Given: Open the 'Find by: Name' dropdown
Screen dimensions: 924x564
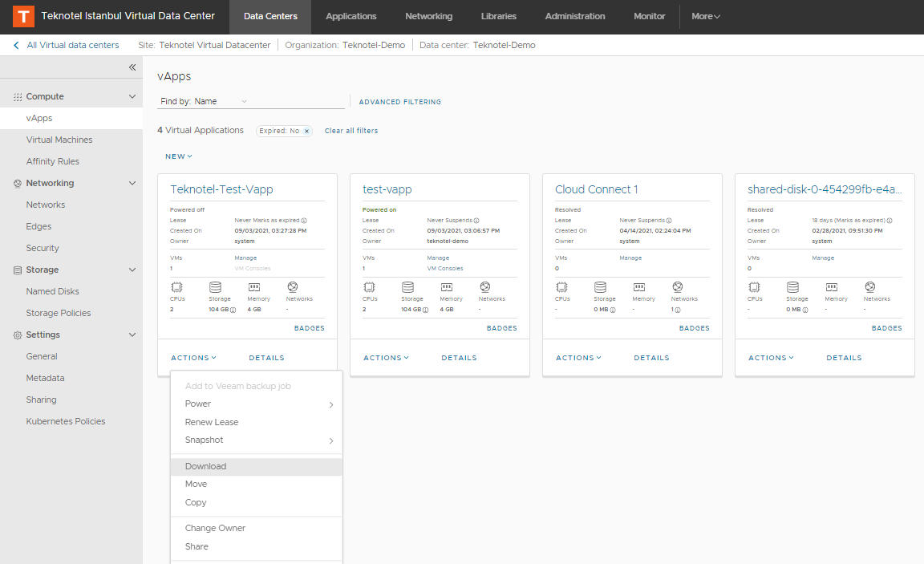Looking at the screenshot, I should click(204, 101).
